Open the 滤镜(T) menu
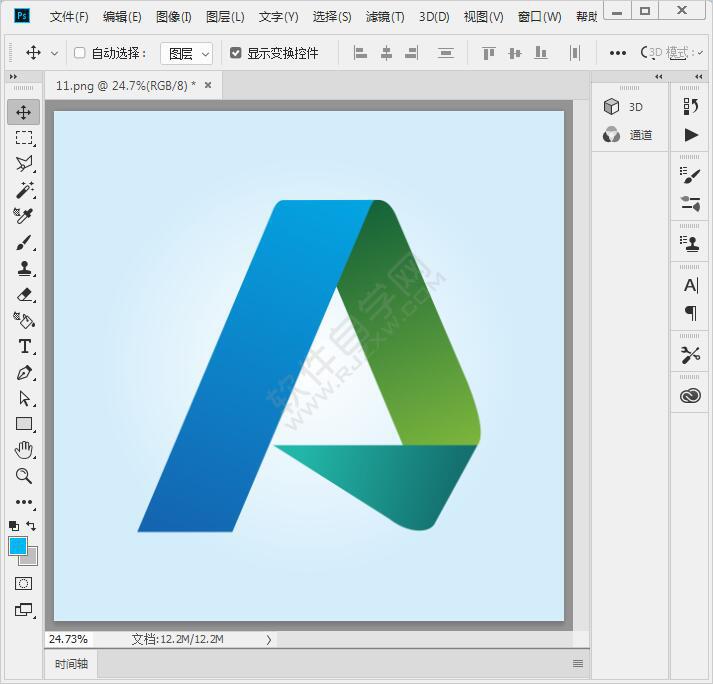Image resolution: width=713 pixels, height=684 pixels. (x=385, y=17)
